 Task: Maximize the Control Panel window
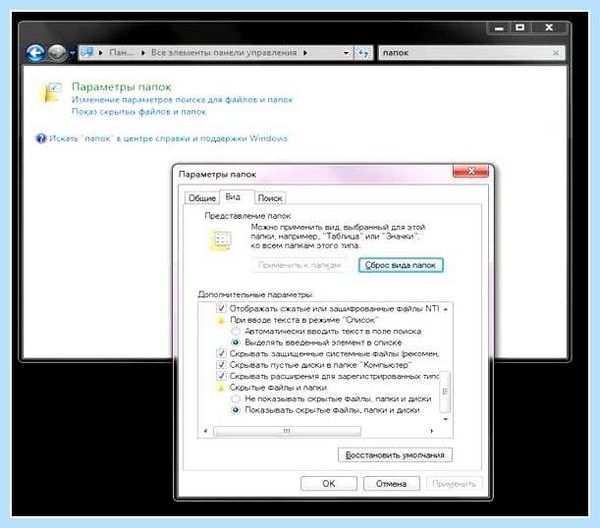(x=520, y=27)
